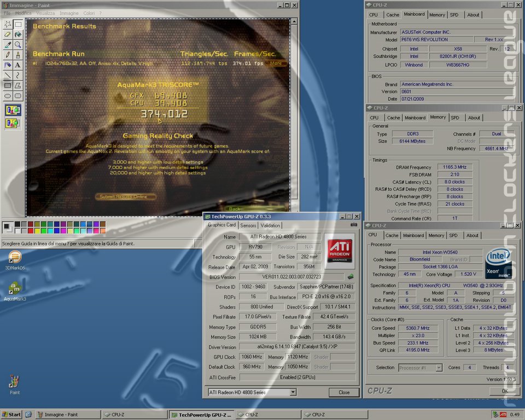Viewport: 525px width, 420px height.
Task: Pick the white swatch in Paint palette
Action: coord(17,230)
